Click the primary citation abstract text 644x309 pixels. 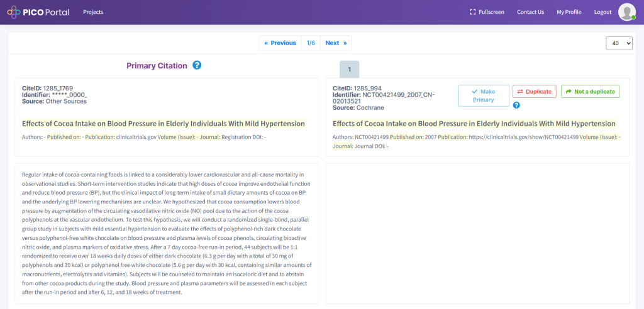tap(167, 233)
